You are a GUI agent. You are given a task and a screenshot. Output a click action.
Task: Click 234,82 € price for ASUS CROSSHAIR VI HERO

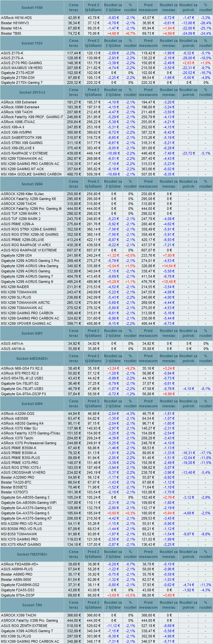point(74,472)
